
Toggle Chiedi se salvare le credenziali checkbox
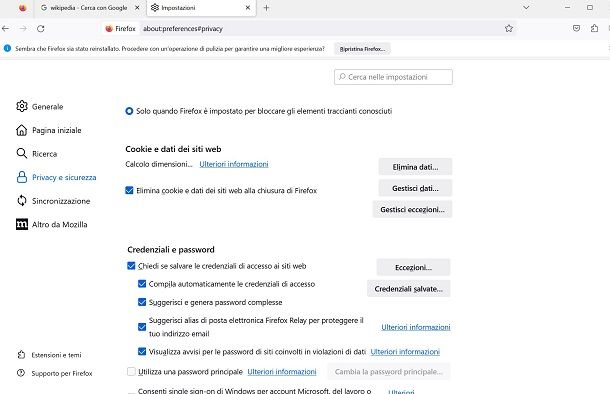(x=131, y=266)
